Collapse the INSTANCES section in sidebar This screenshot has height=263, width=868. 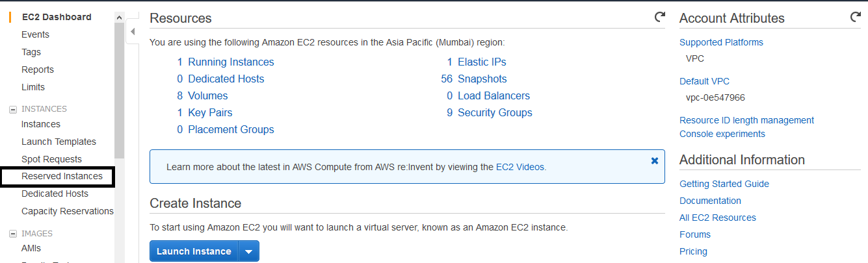pos(12,109)
